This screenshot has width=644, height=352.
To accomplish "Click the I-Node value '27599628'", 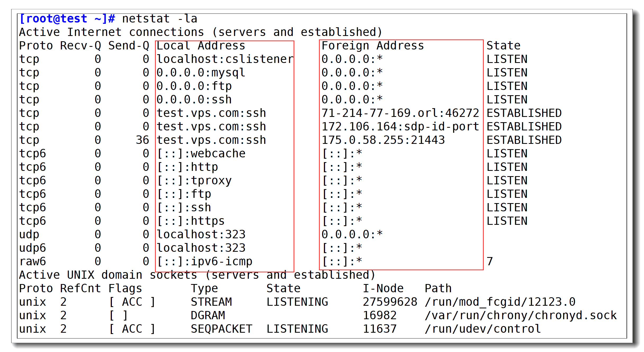I will pos(390,302).
